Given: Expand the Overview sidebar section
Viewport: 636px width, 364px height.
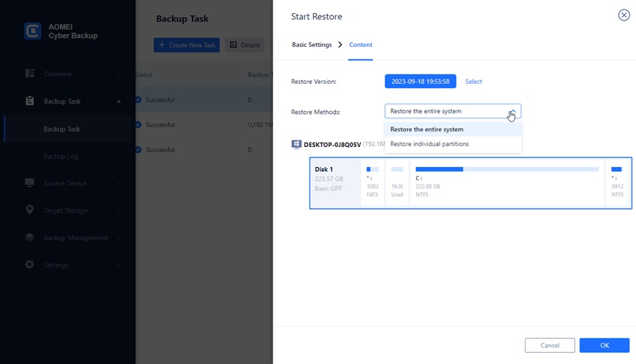Looking at the screenshot, I should 119,74.
